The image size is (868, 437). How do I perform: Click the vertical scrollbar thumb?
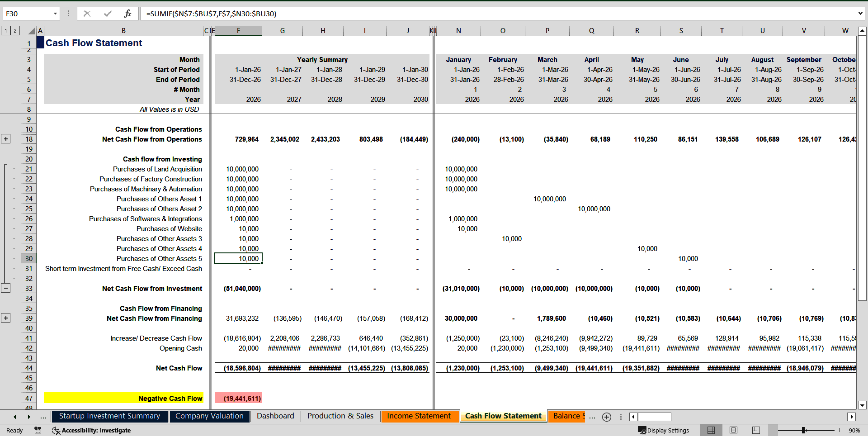click(862, 168)
